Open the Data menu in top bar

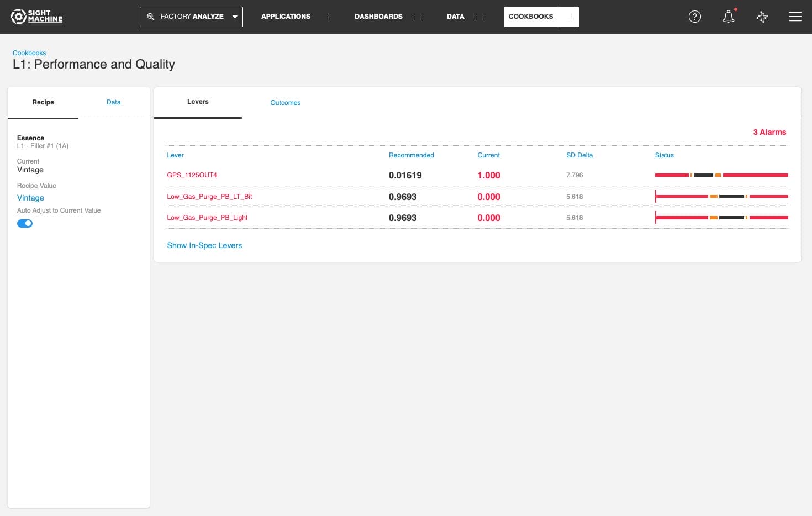click(455, 17)
